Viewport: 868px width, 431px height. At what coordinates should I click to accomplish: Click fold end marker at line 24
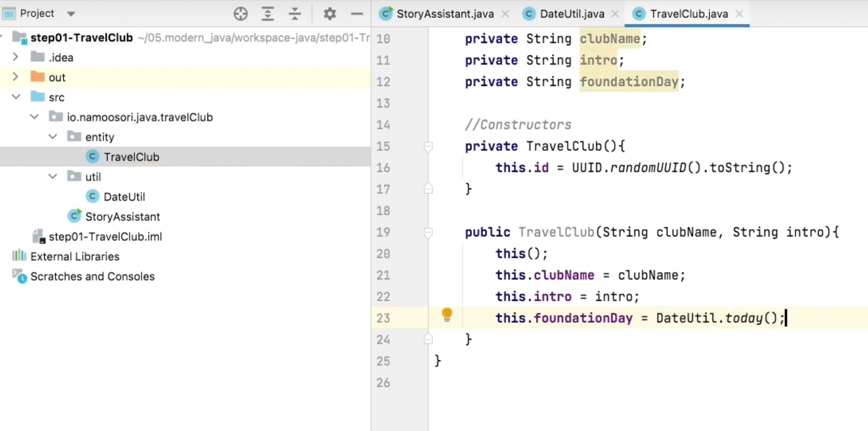tap(428, 338)
